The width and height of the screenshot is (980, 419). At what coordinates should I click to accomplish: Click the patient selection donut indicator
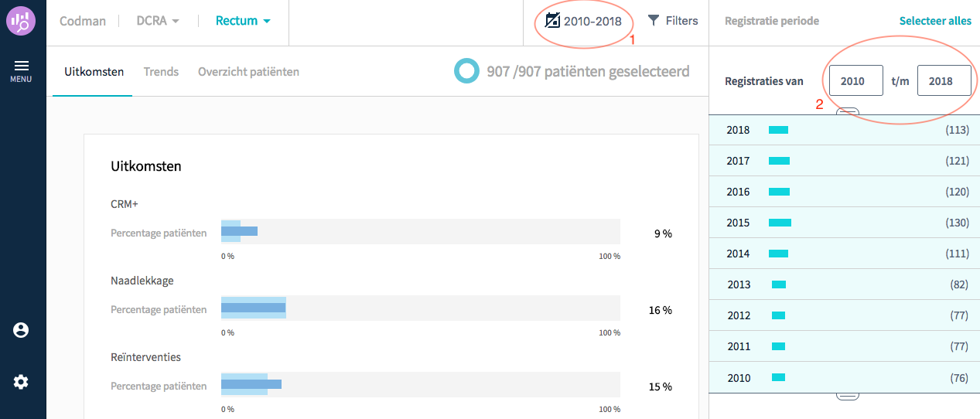pos(466,72)
